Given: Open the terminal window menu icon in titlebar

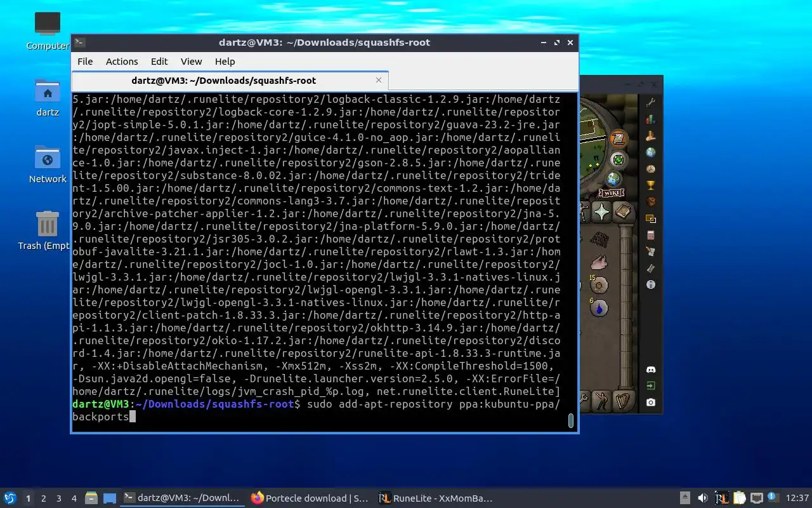Looking at the screenshot, I should coord(79,43).
